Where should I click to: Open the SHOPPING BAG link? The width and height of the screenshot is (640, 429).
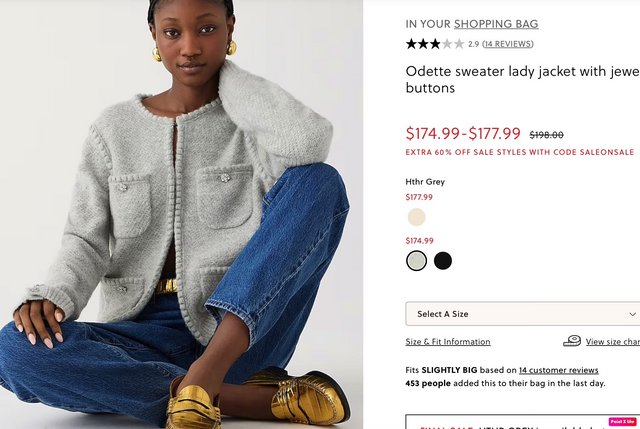click(x=496, y=24)
